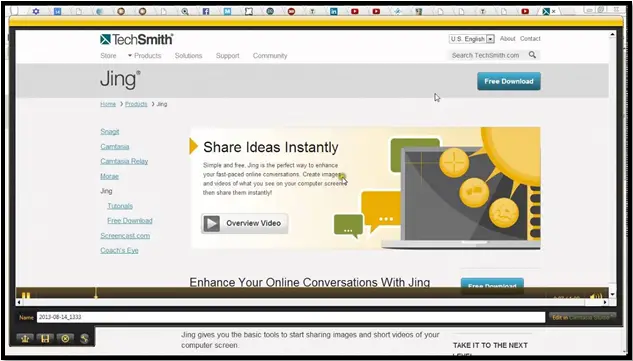The height and width of the screenshot is (361, 633).
Task: Click the Free Download button in Jing header
Action: click(509, 81)
